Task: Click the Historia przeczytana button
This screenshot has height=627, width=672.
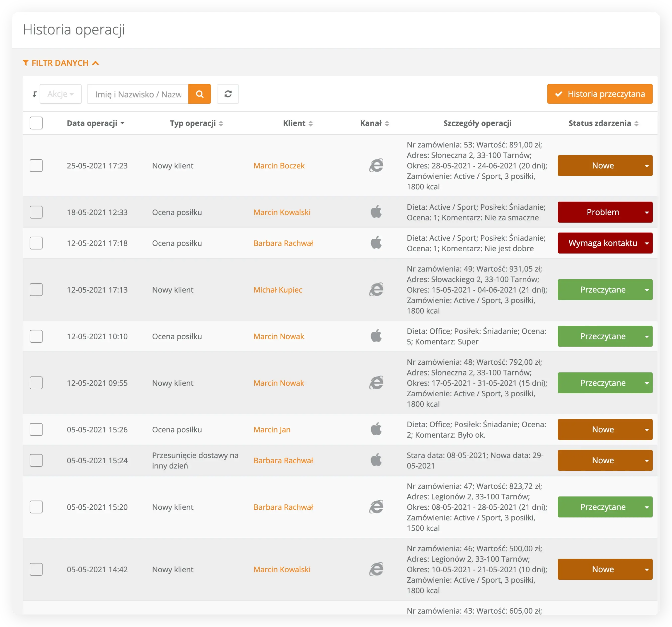Action: click(x=600, y=94)
